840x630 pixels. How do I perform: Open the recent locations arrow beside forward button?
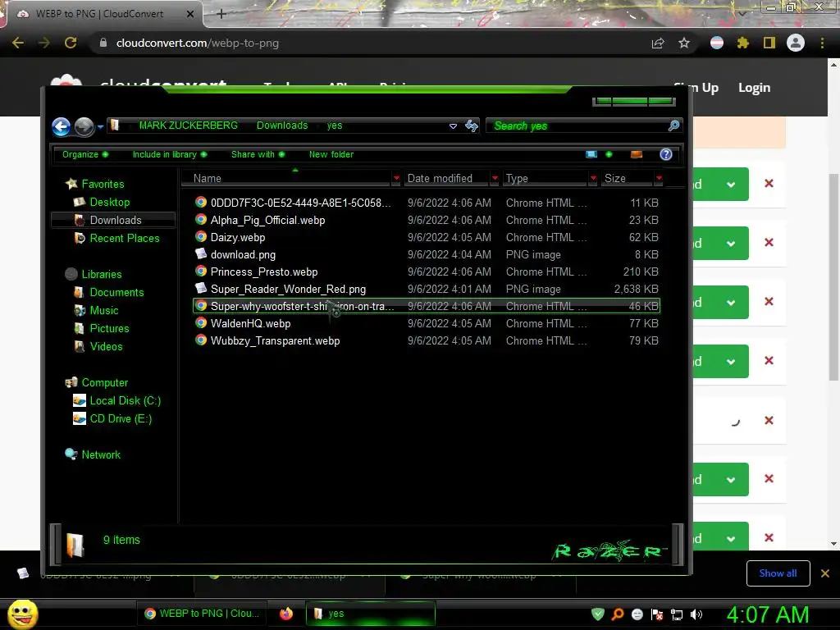pyautogui.click(x=100, y=127)
